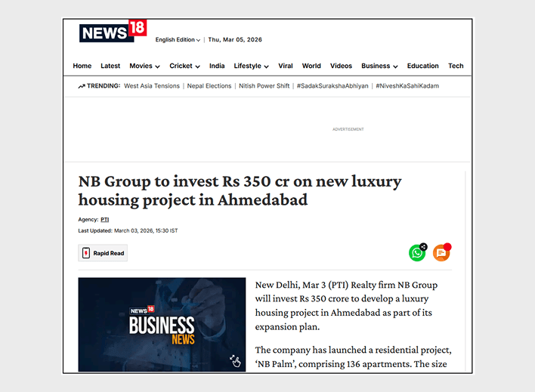Open the Education section

tap(422, 66)
